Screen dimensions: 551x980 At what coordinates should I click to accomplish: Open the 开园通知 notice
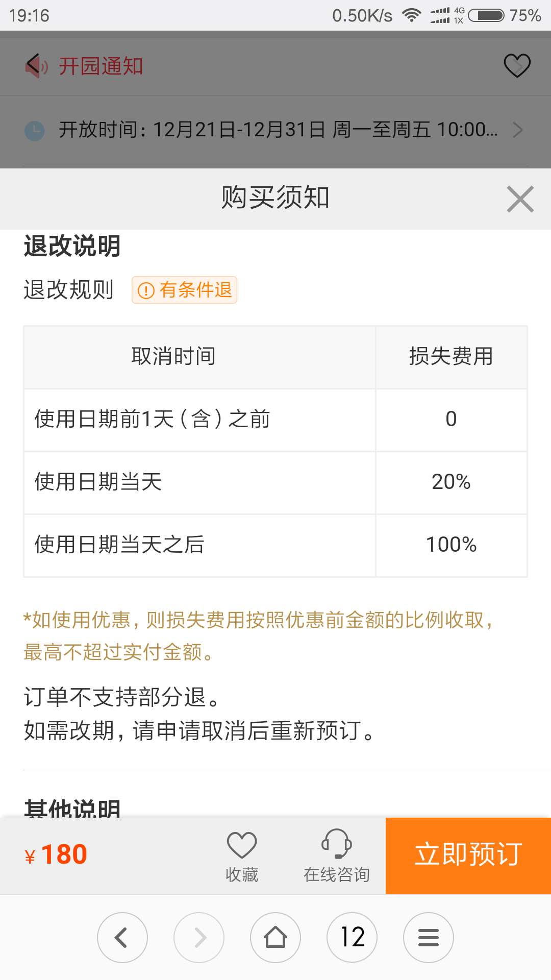coord(101,66)
